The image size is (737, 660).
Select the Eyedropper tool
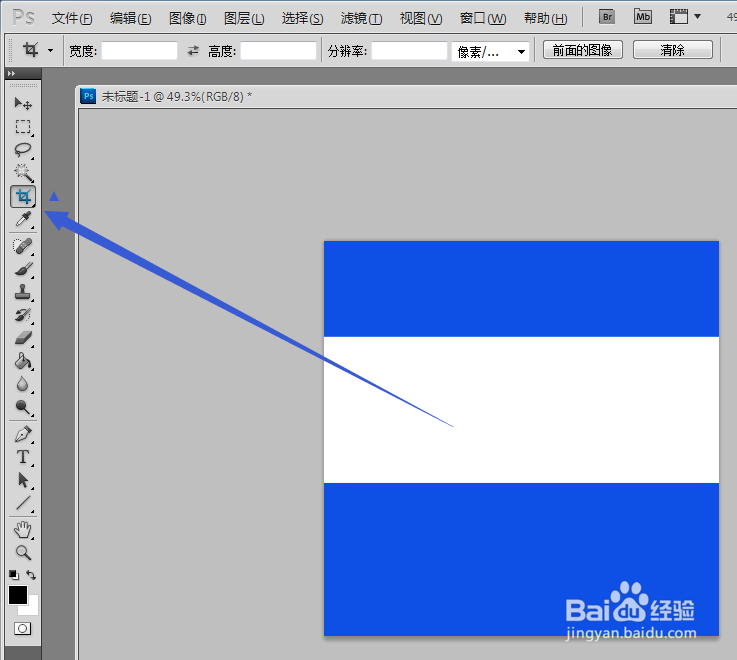(x=23, y=219)
